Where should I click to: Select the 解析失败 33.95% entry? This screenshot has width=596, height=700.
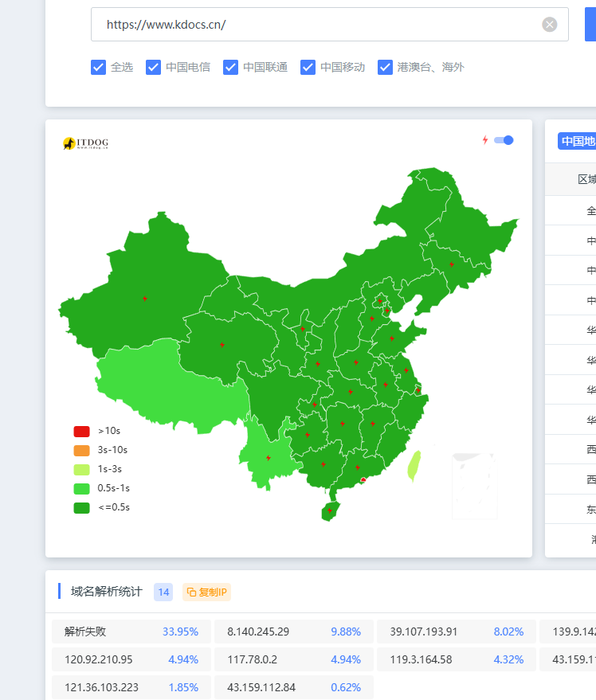click(131, 632)
